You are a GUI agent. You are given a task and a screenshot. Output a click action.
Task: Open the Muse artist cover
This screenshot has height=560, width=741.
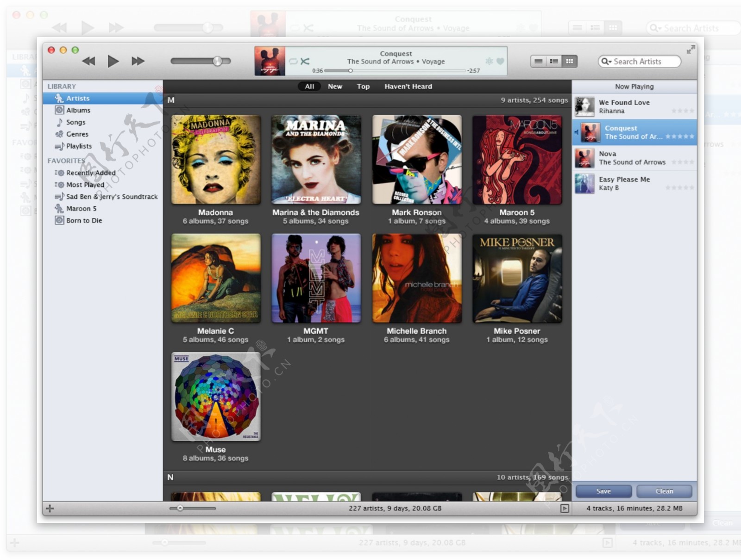(216, 397)
